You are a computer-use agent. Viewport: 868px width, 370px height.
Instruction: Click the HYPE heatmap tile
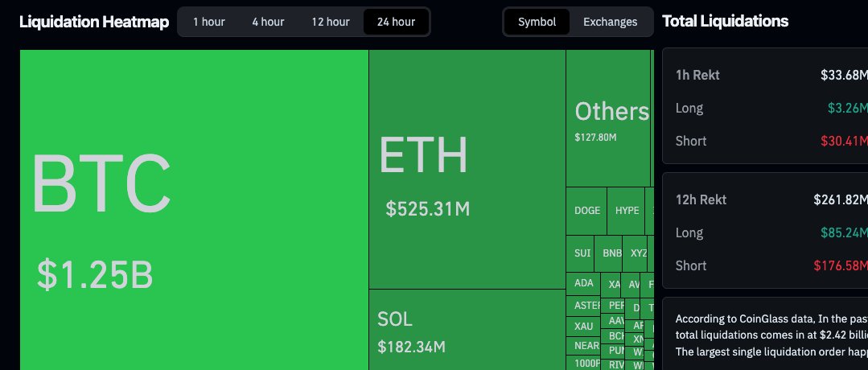pyautogui.click(x=627, y=211)
